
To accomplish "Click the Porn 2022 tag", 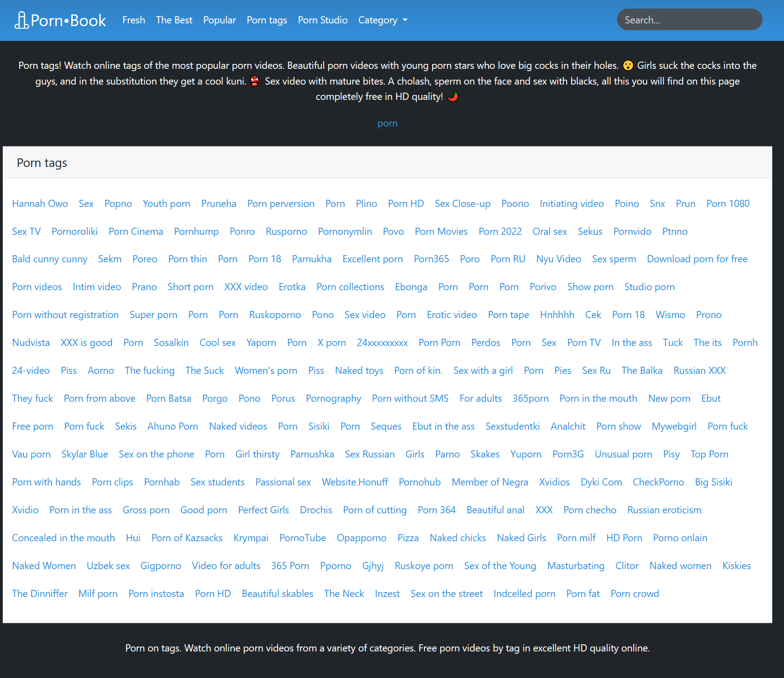I will [x=500, y=232].
